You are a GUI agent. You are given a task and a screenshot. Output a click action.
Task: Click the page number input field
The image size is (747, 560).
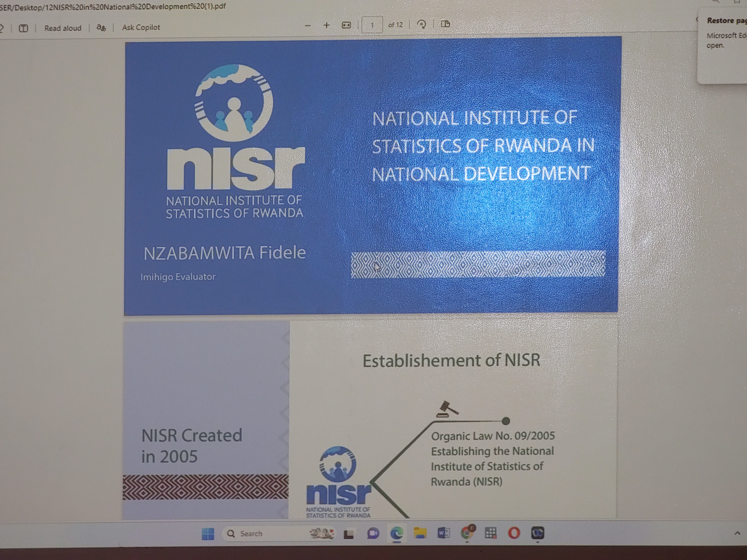[372, 25]
